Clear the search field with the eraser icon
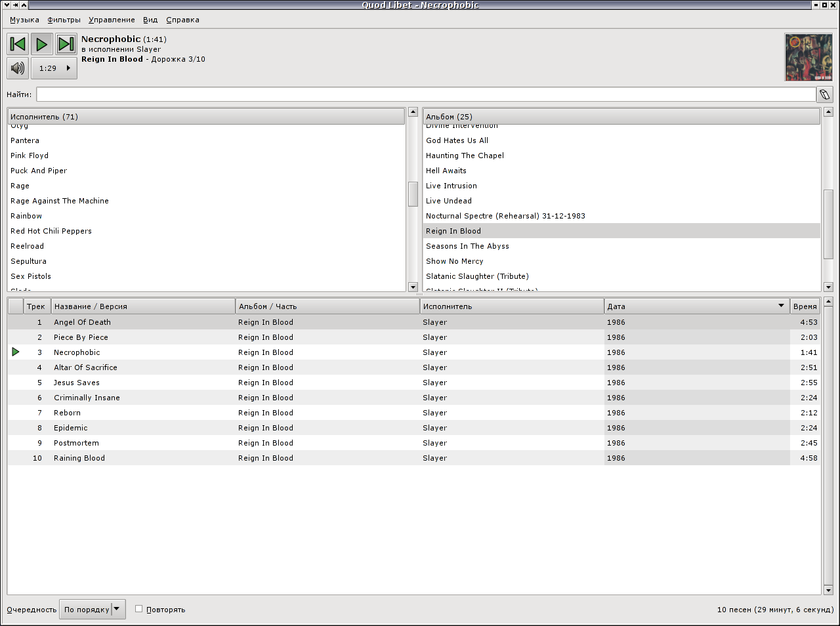This screenshot has height=626, width=840. coord(825,94)
